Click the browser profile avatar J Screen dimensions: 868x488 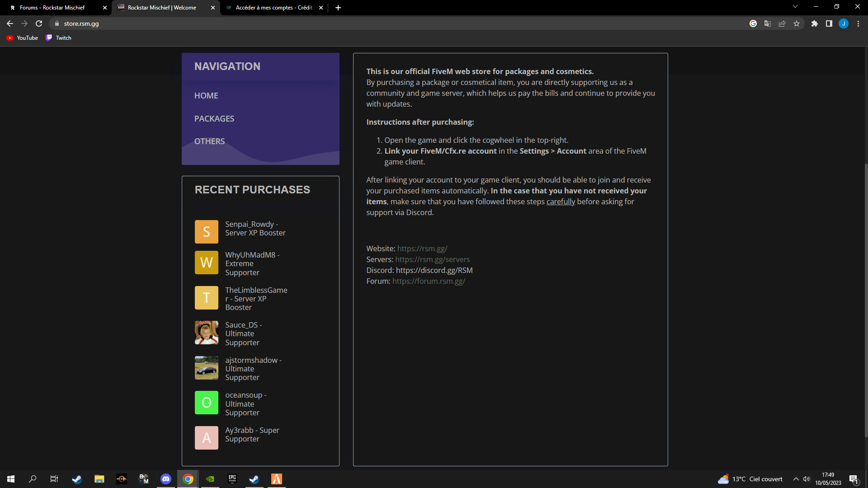tap(844, 23)
